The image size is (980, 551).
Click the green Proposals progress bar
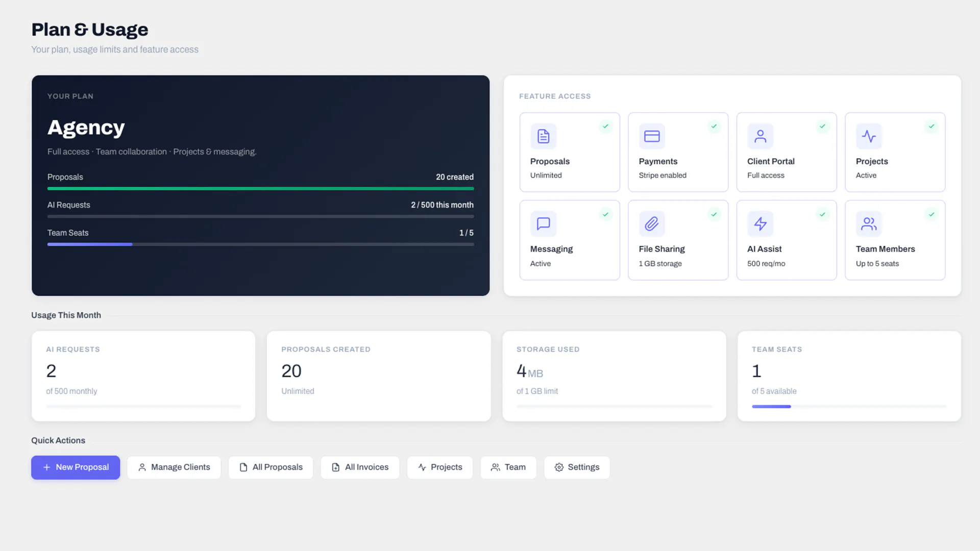click(260, 189)
